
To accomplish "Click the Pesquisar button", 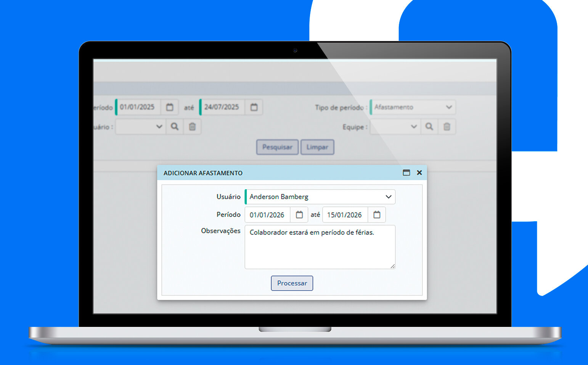I will coord(277,147).
